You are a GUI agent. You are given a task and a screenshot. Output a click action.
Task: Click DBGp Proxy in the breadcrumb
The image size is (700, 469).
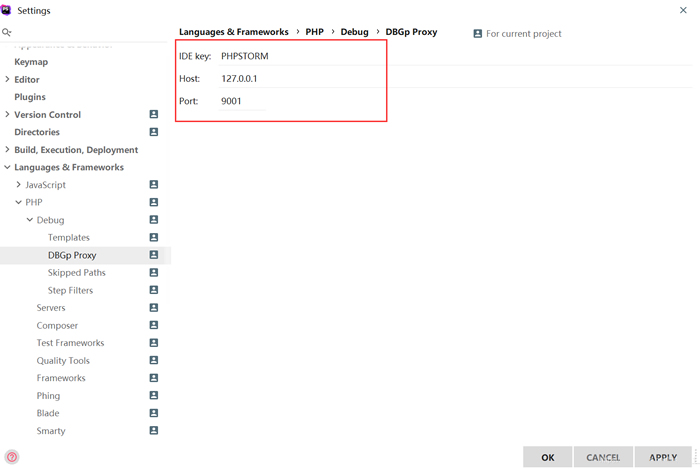click(411, 32)
